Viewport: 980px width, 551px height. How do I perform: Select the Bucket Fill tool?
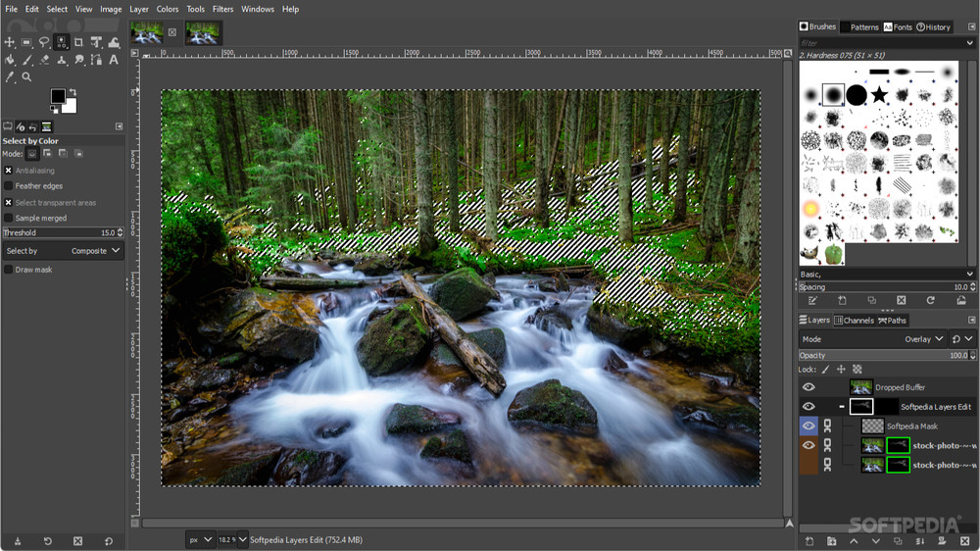click(10, 60)
